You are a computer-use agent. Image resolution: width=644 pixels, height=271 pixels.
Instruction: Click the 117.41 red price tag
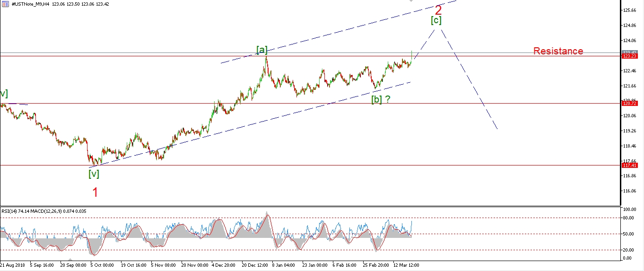pyautogui.click(x=630, y=165)
